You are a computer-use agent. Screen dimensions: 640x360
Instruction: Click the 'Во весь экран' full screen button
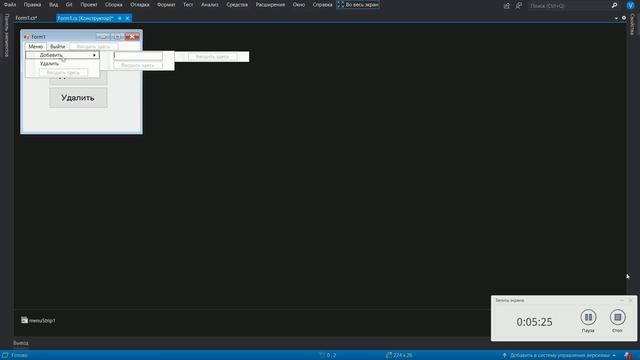click(358, 5)
